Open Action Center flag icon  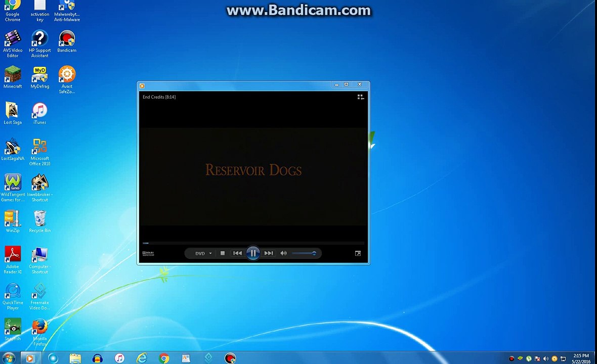coord(537,358)
